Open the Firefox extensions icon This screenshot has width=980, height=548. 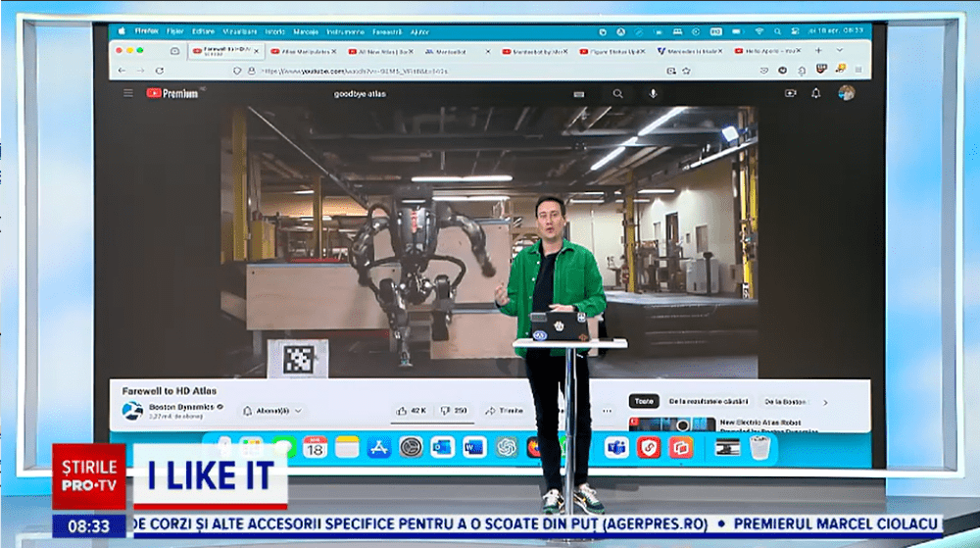pyautogui.click(x=802, y=71)
